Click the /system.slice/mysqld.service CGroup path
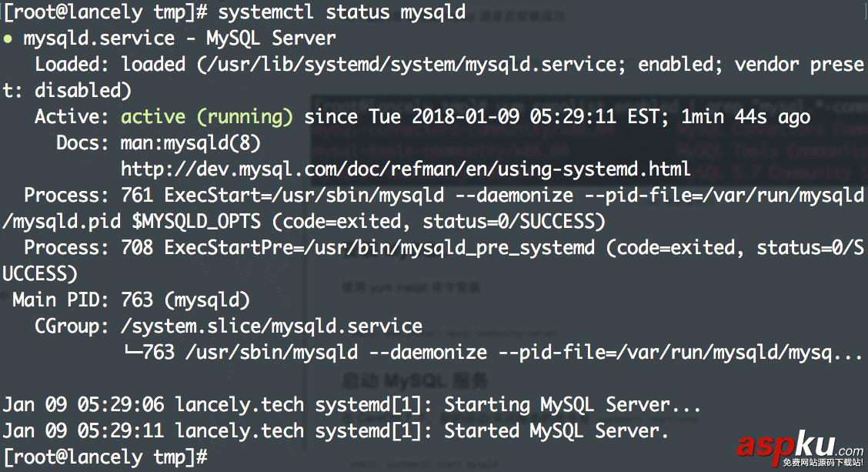This screenshot has width=868, height=472. 271,326
